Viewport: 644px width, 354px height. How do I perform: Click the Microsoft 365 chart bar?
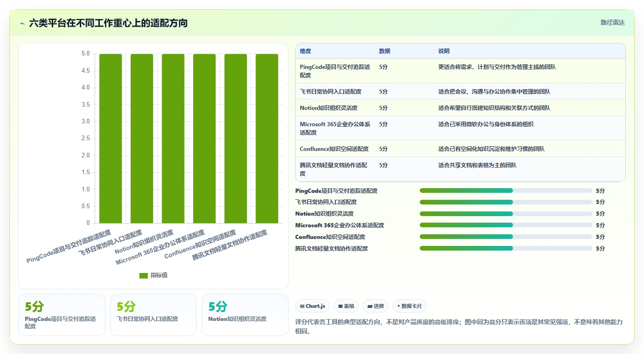pyautogui.click(x=204, y=138)
